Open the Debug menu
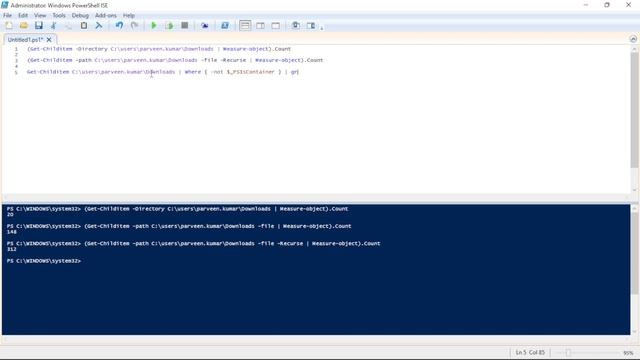This screenshot has width=640, height=360. [80, 16]
